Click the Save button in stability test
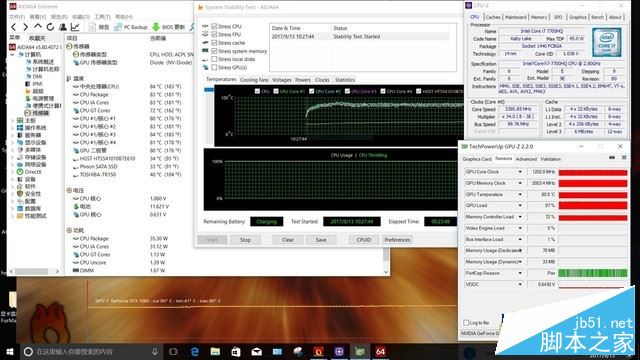This screenshot has height=360, width=640. (321, 240)
